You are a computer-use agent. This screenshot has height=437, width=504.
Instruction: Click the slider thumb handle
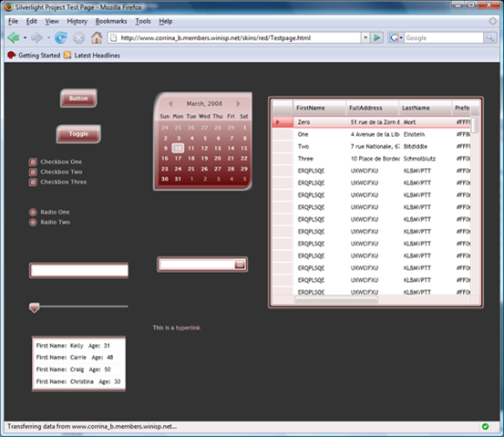click(x=34, y=307)
